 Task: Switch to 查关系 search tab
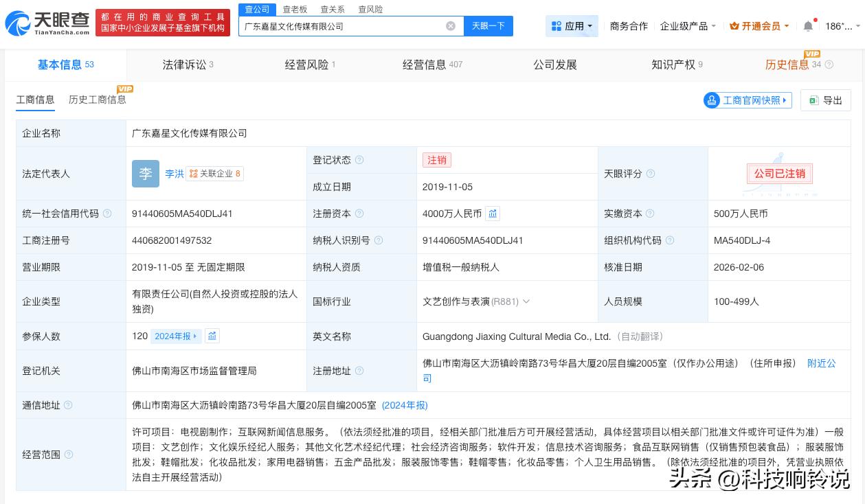(x=333, y=9)
